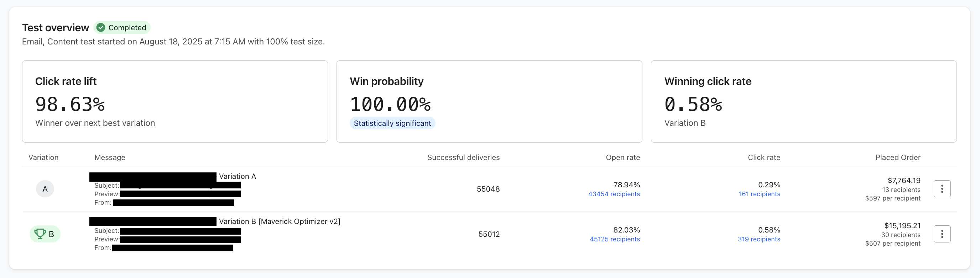Click the 55048 deliveries value

[x=488, y=189]
